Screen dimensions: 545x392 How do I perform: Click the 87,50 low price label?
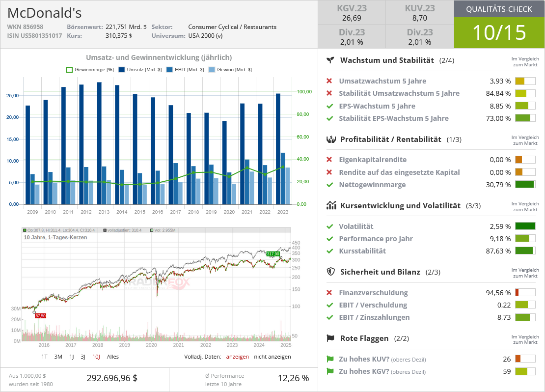point(40,316)
